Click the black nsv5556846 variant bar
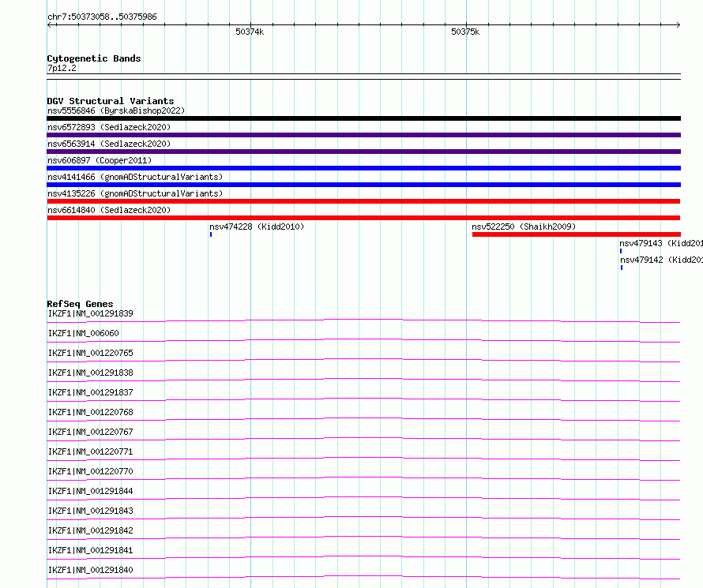703x588 pixels. click(363, 118)
